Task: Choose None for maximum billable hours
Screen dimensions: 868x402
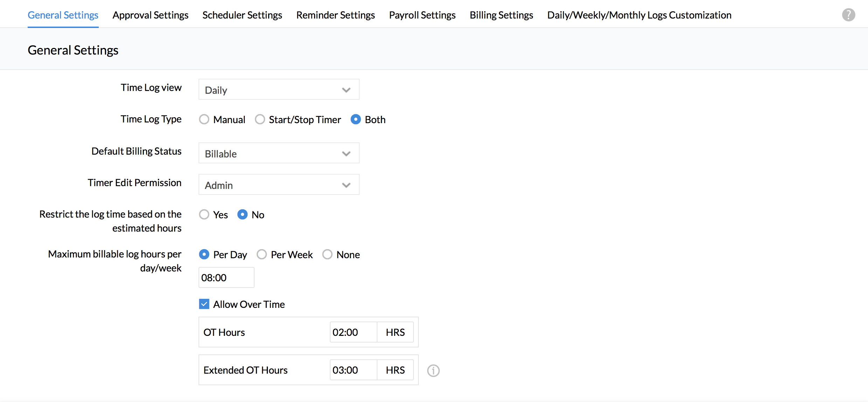Action: pos(327,254)
